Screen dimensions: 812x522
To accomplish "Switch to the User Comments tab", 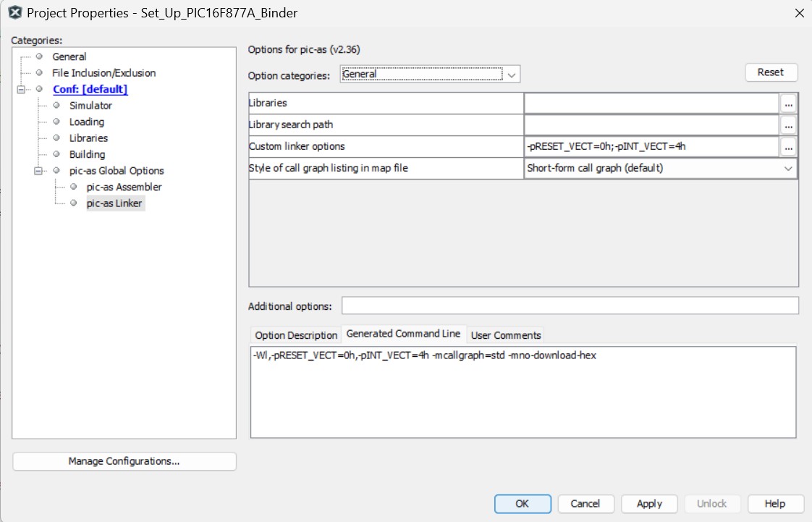I will point(505,335).
